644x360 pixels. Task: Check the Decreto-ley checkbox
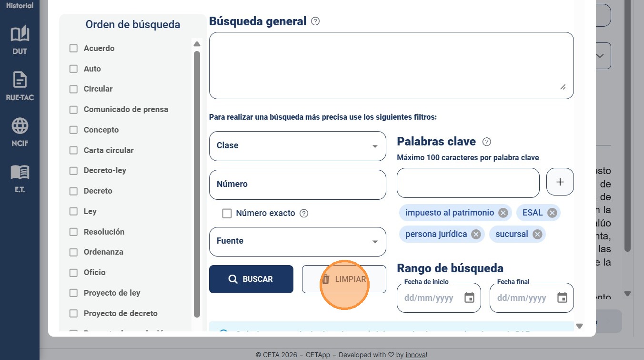73,171
